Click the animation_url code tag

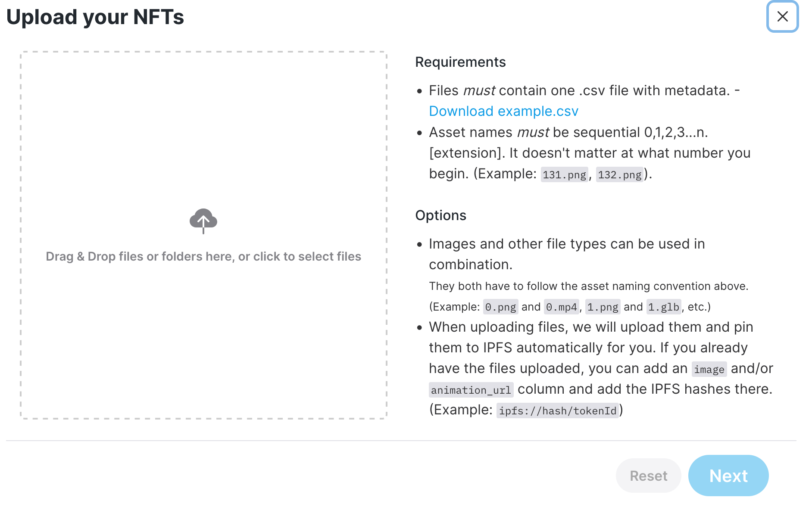click(471, 390)
